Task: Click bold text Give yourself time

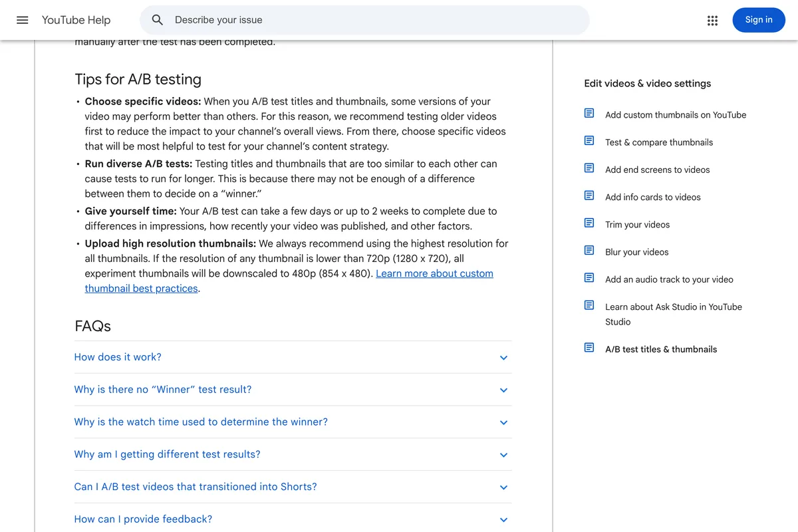Action: [x=131, y=211]
